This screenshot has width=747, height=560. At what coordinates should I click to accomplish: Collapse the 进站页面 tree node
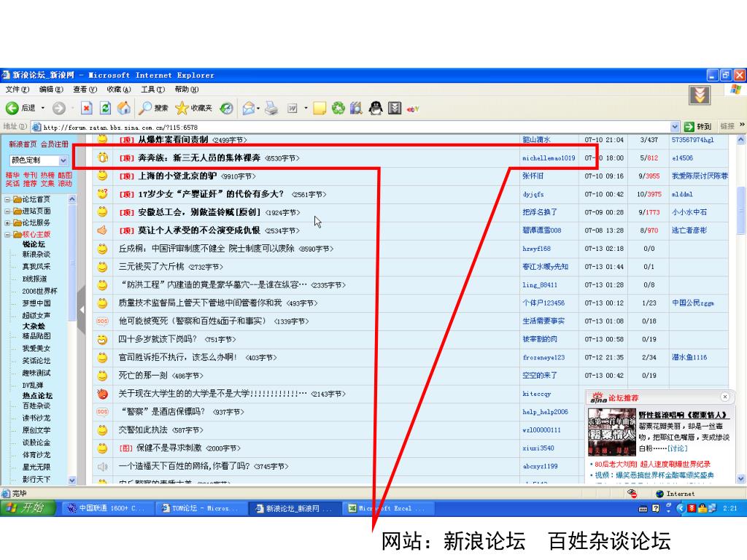point(7,211)
